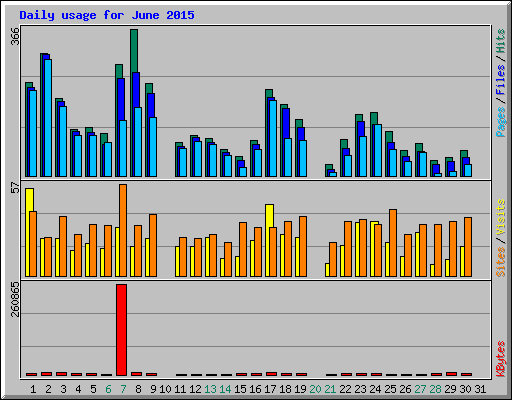
Task: Click the light blue Pages bar for day 9
Action: click(x=153, y=147)
